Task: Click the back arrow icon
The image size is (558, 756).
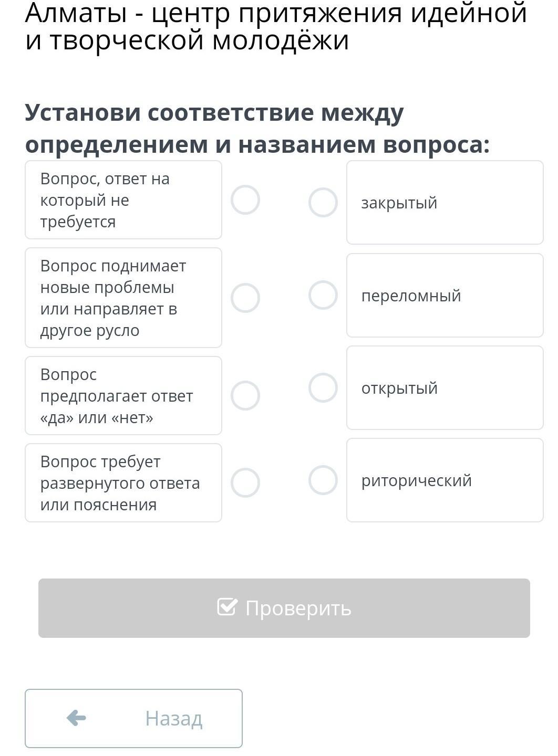Action: pyautogui.click(x=76, y=718)
